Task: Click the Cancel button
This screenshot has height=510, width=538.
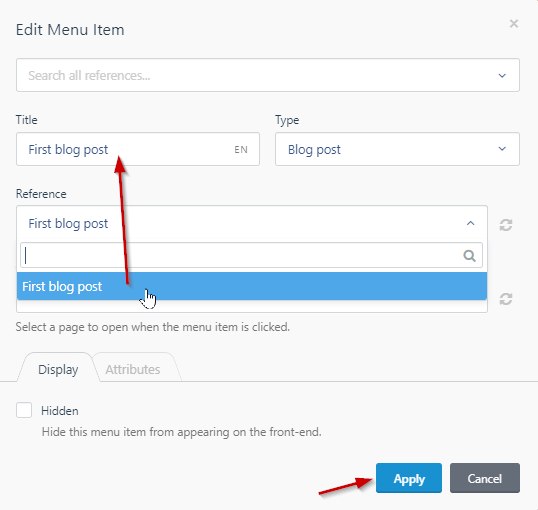Action: 485,478
